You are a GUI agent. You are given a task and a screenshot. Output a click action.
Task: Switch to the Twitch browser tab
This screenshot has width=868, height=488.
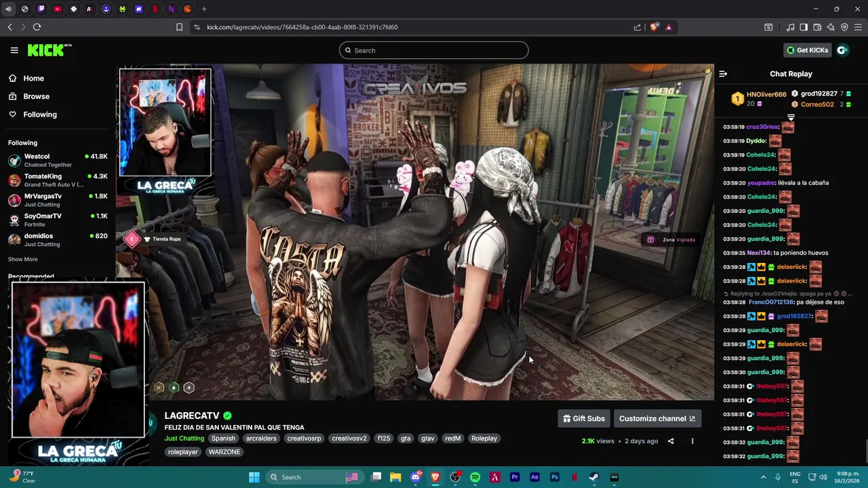click(41, 9)
